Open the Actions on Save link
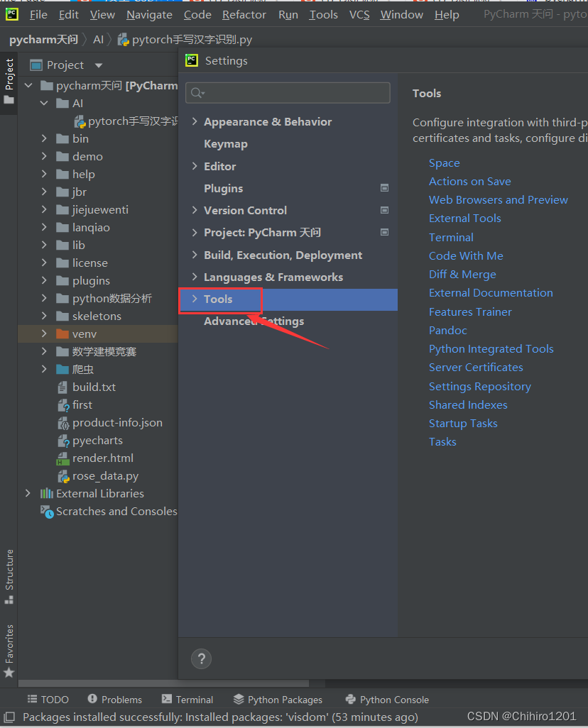588x728 pixels. [x=470, y=182]
